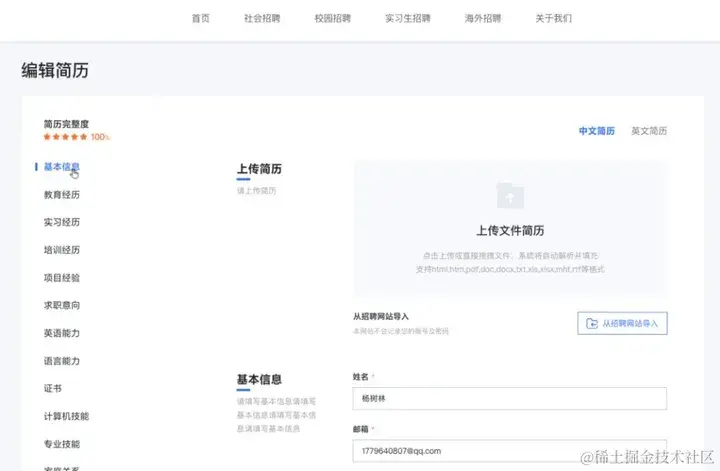Click the 从招聘网站导入 button

tap(622, 323)
